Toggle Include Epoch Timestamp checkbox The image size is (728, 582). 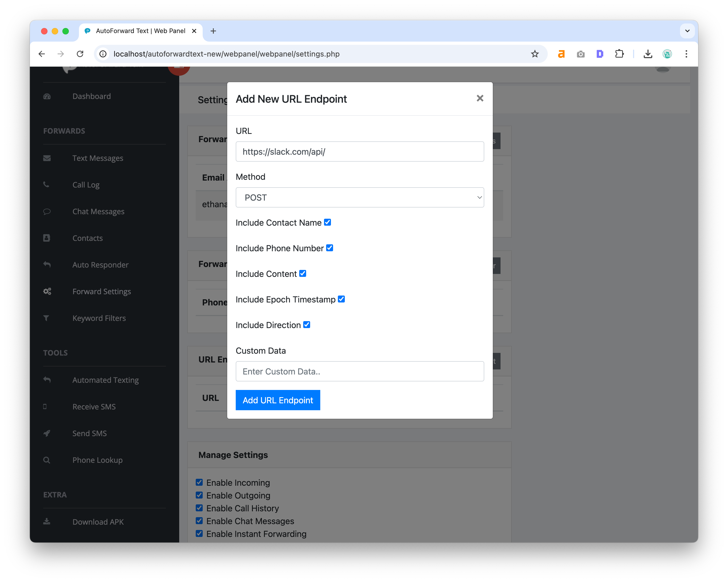coord(341,299)
